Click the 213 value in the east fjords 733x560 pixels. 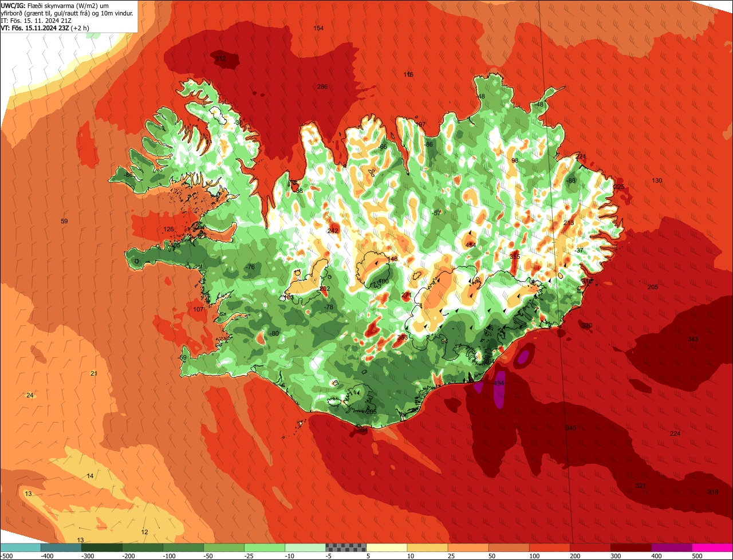point(569,223)
